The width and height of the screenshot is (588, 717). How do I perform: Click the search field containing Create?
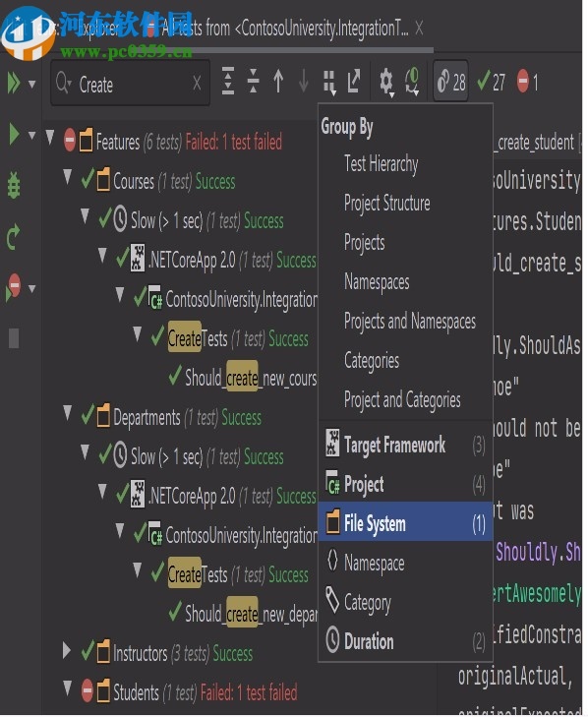tap(131, 84)
